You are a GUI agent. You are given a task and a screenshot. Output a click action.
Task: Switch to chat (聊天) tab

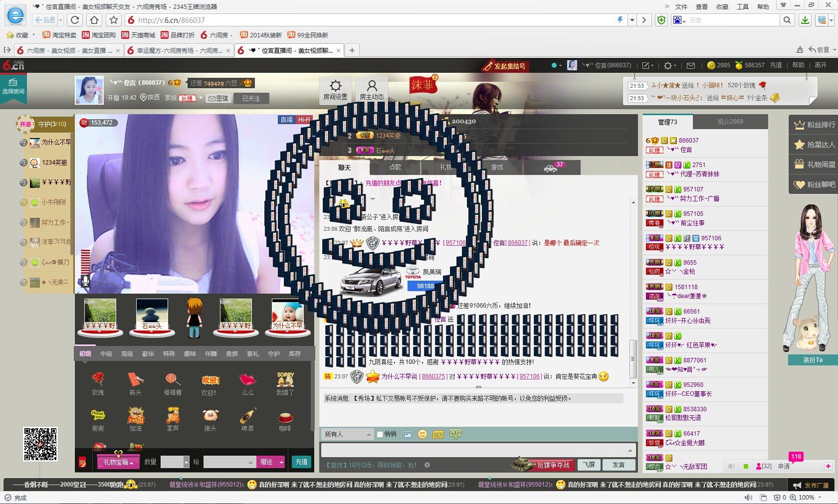(x=344, y=168)
